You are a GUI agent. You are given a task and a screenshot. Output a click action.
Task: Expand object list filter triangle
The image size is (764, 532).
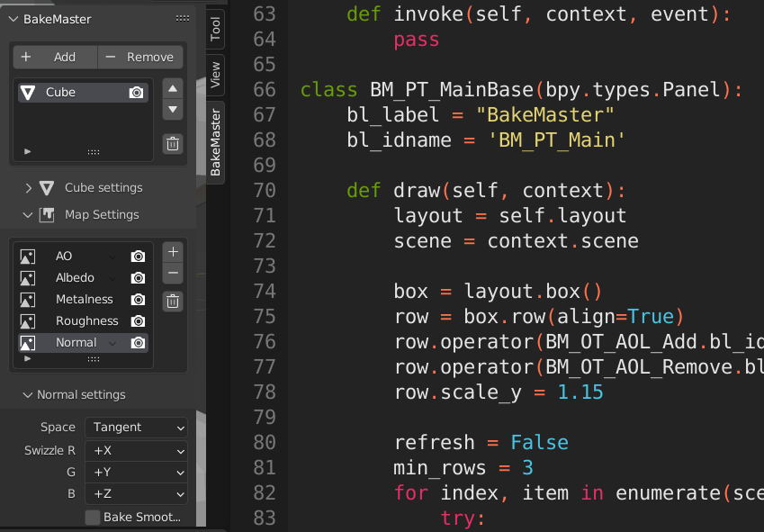tap(28, 151)
